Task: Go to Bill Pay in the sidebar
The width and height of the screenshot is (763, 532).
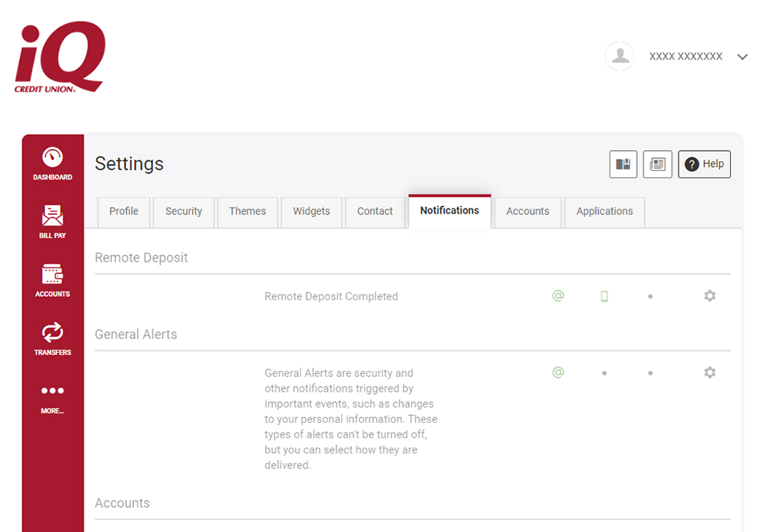Action: point(52,222)
